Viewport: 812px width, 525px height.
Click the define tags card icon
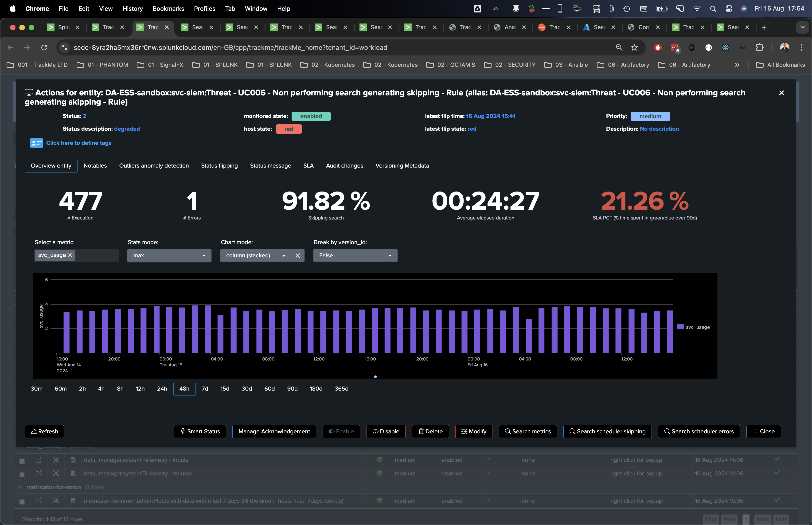pos(36,143)
